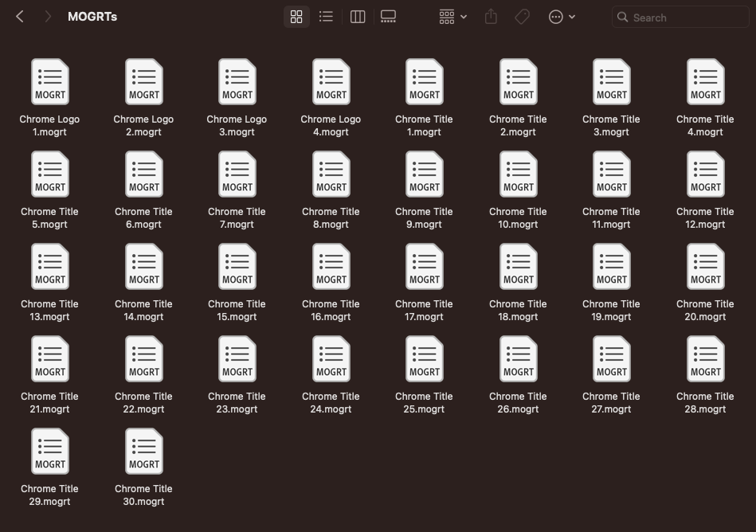Click the Chrome Title 28.mogrt thumbnail
Viewport: 756px width, 532px height.
[706, 359]
